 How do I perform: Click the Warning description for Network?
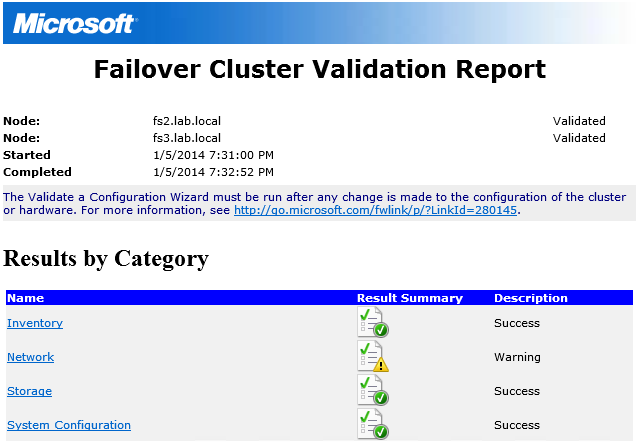click(x=517, y=357)
